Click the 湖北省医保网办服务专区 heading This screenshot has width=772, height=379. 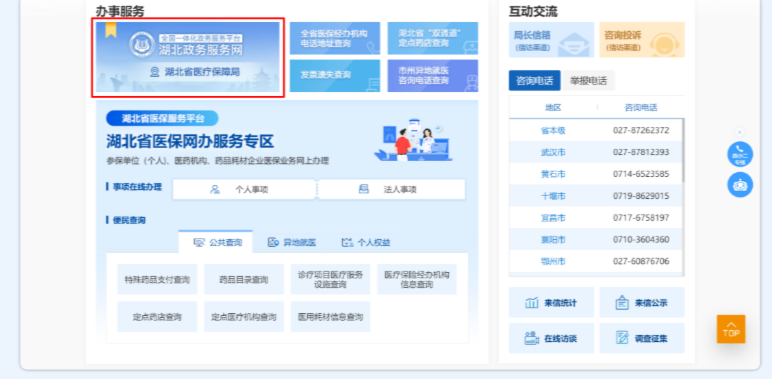(x=190, y=142)
